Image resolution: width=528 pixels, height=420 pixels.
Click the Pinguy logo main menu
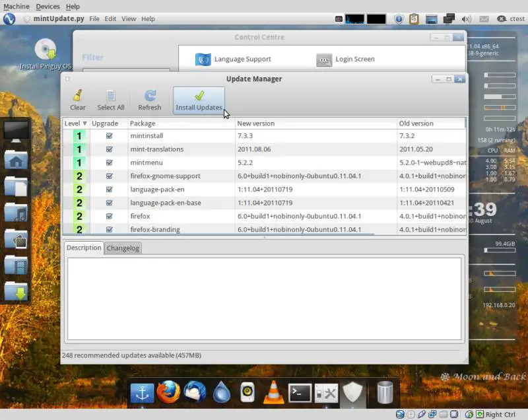[x=9, y=19]
